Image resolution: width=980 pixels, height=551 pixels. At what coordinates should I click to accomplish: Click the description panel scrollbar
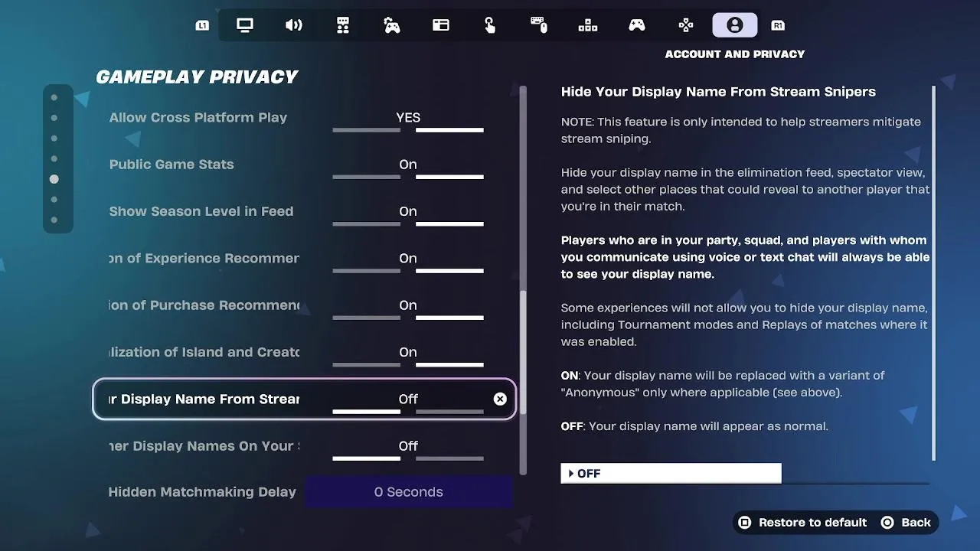tap(933, 273)
